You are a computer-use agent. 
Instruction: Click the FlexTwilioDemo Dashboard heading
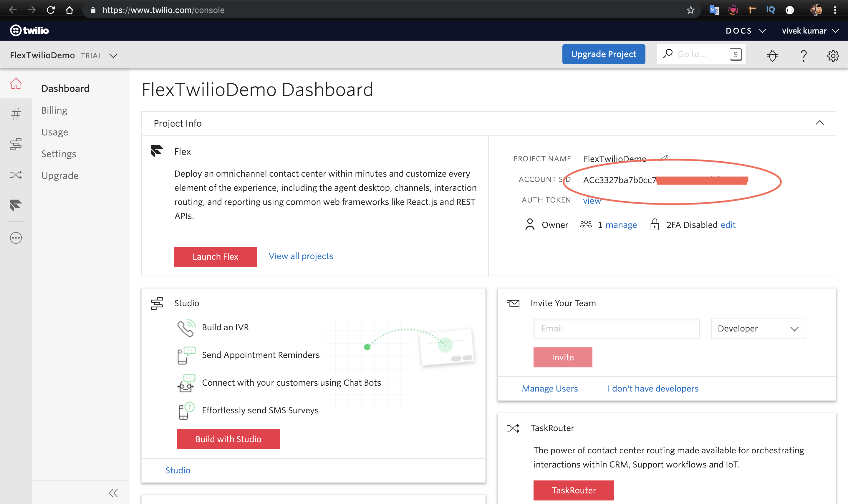pos(257,90)
